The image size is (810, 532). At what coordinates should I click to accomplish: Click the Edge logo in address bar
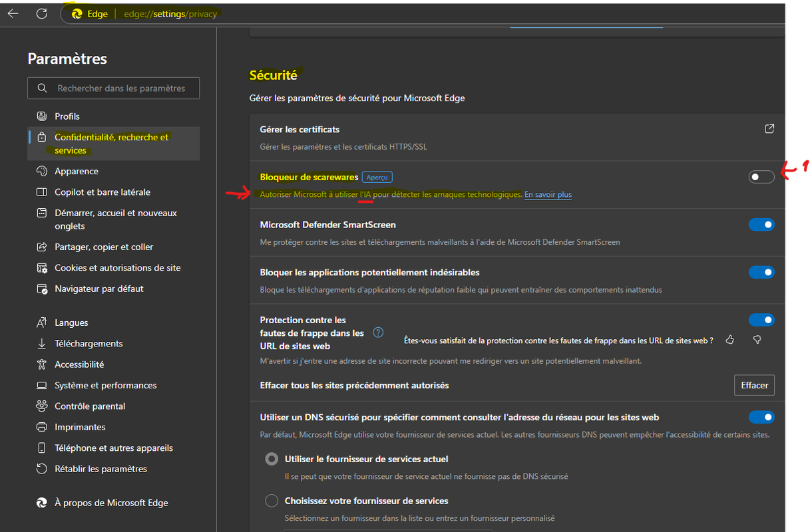(77, 13)
